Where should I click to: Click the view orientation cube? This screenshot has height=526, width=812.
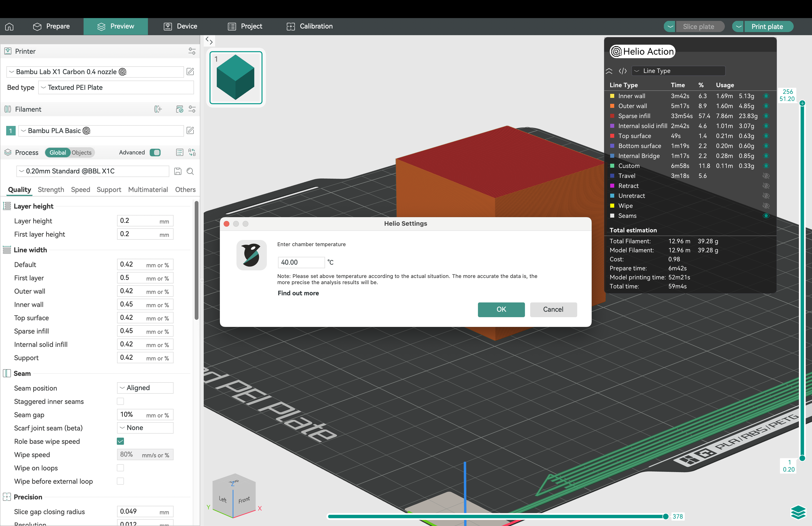pyautogui.click(x=234, y=496)
